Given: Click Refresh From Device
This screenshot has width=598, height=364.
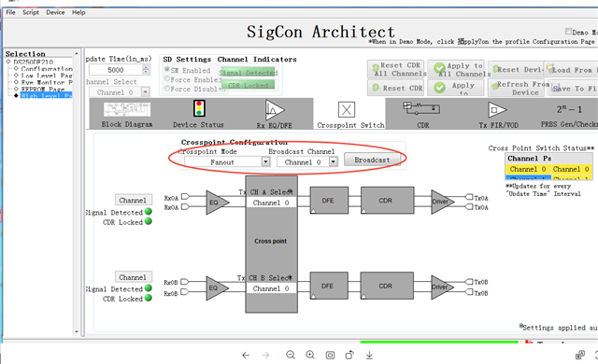Looking at the screenshot, I should click(x=516, y=88).
